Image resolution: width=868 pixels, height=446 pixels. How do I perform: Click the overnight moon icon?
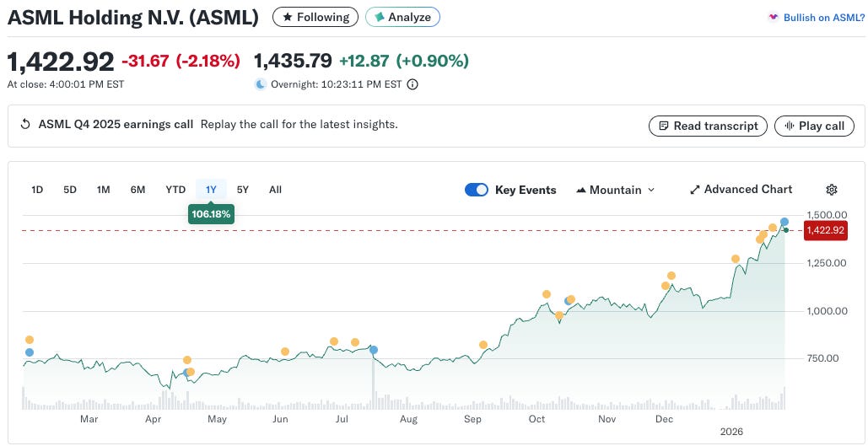coord(260,84)
